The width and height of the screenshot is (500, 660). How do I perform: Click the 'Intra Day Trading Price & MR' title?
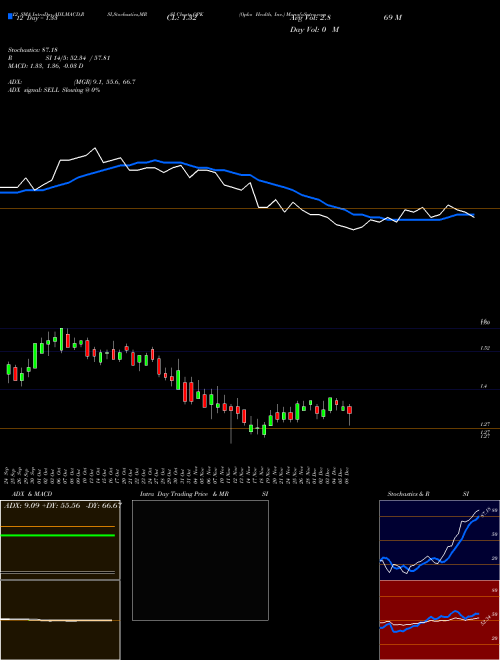(184, 494)
